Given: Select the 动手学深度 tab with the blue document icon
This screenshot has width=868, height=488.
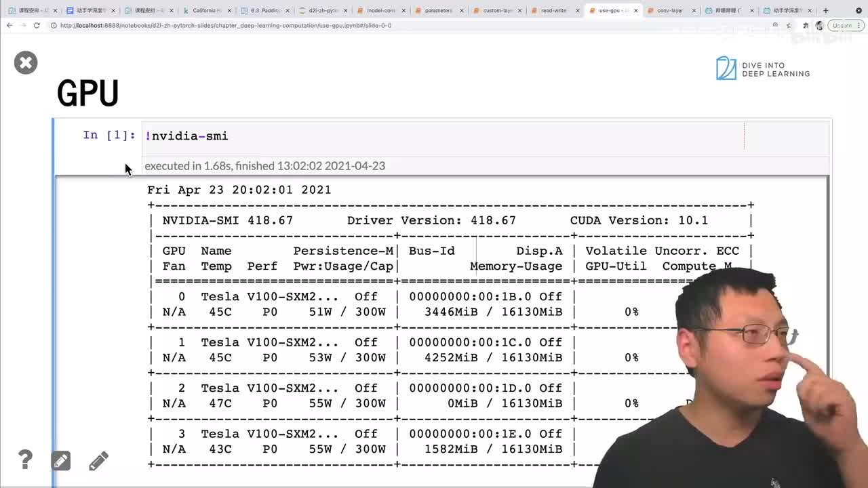Looking at the screenshot, I should tap(91, 11).
